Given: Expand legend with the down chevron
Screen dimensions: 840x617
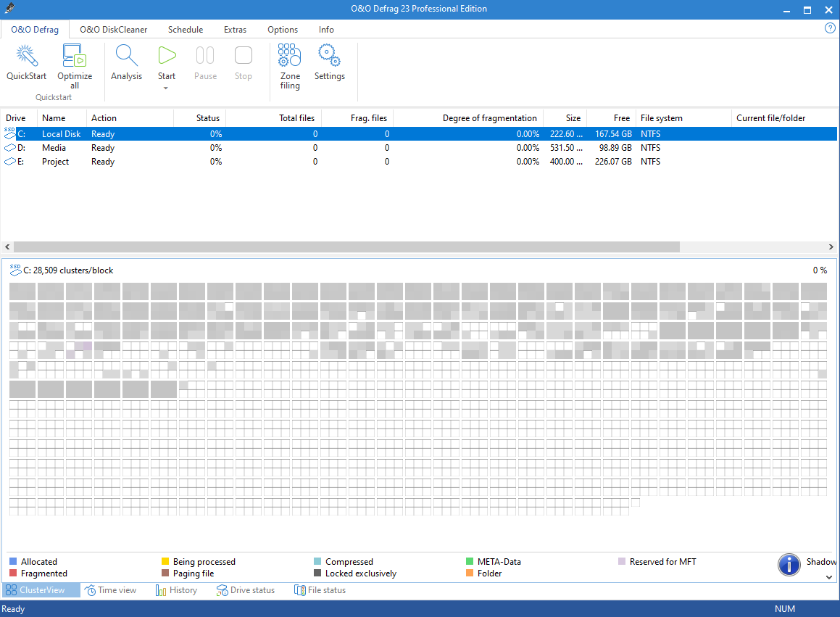Looking at the screenshot, I should tap(828, 577).
